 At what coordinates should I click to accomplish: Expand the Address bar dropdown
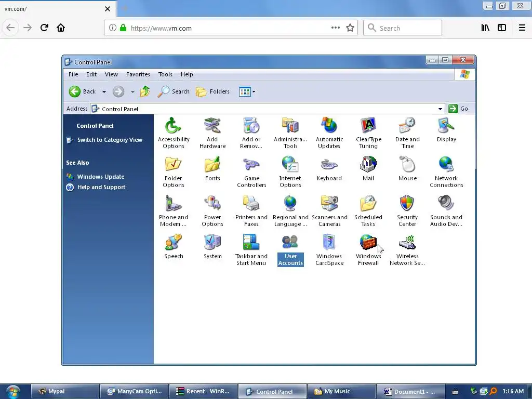440,109
